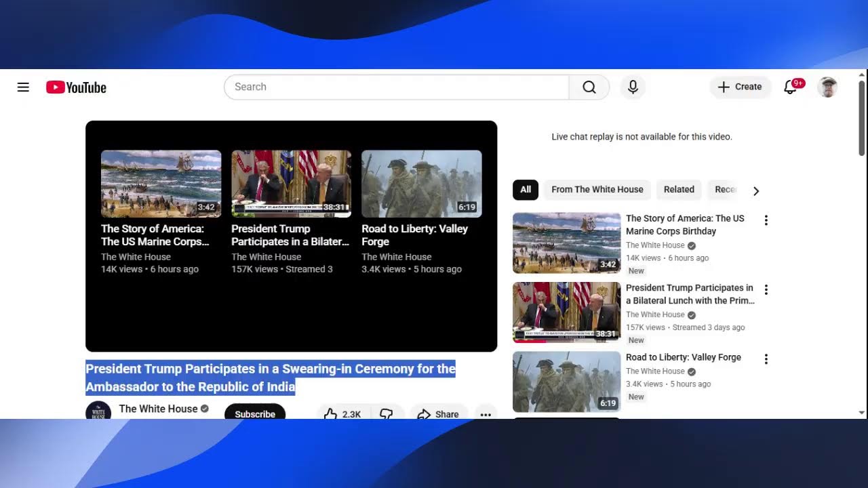The image size is (868, 488).
Task: Subscribe to The White House channel
Action: (255, 412)
